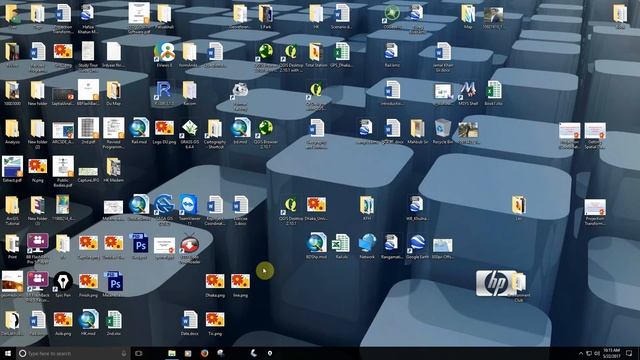Open the Start menu

click(x=8, y=353)
